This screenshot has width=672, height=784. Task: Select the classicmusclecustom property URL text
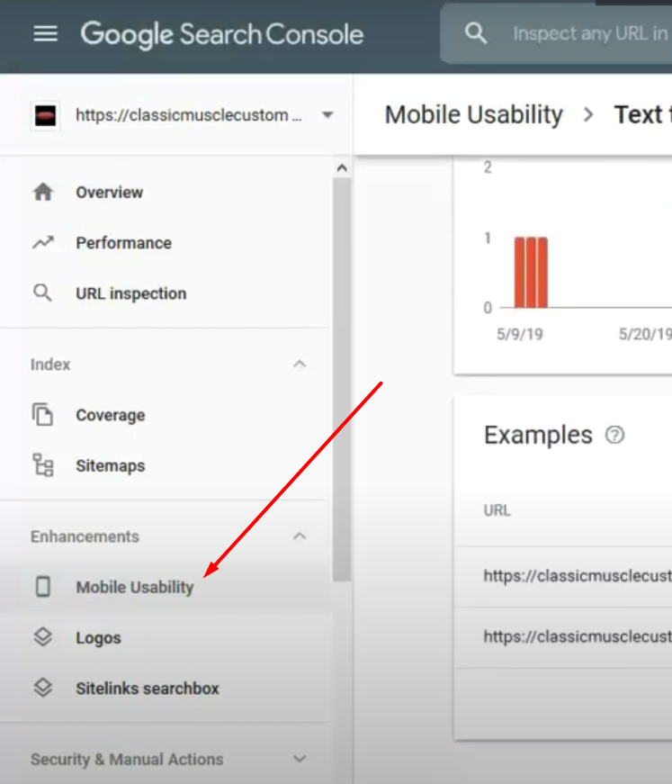pos(188,115)
